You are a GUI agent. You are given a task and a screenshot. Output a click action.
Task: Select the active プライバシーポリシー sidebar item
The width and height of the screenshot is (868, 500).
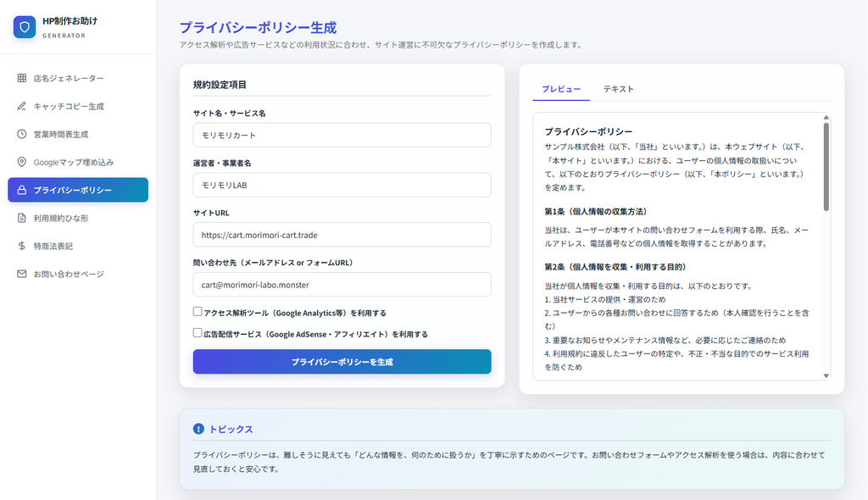pyautogui.click(x=78, y=190)
